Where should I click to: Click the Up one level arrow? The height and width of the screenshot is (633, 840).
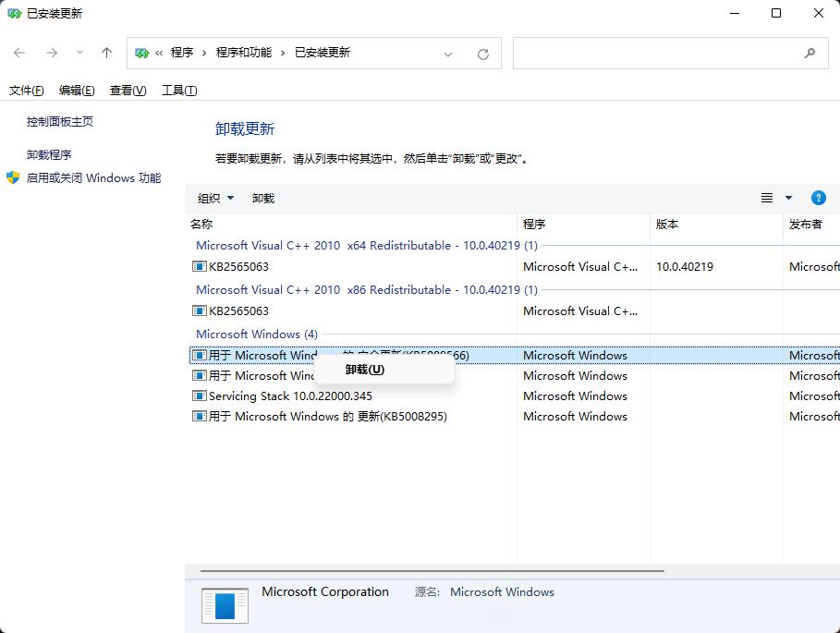(x=106, y=53)
